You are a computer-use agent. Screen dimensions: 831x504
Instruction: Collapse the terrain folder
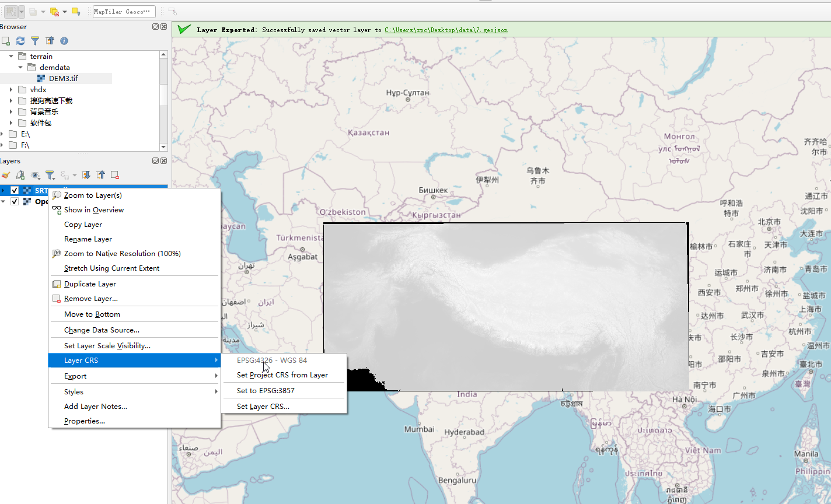[11, 57]
